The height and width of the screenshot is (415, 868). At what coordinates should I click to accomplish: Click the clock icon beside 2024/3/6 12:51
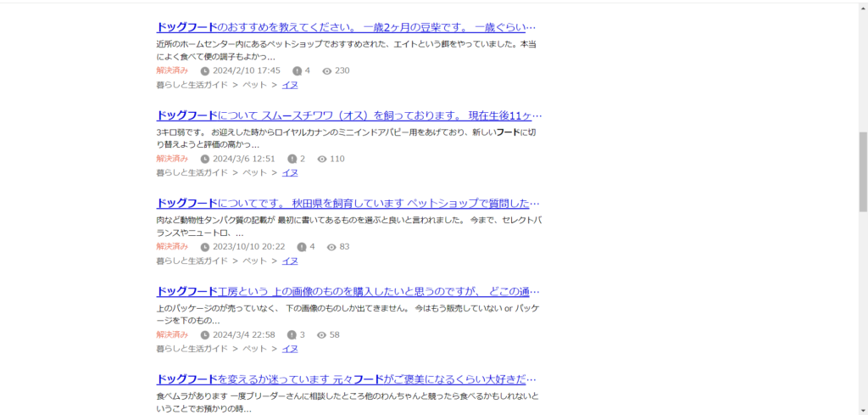click(x=205, y=160)
